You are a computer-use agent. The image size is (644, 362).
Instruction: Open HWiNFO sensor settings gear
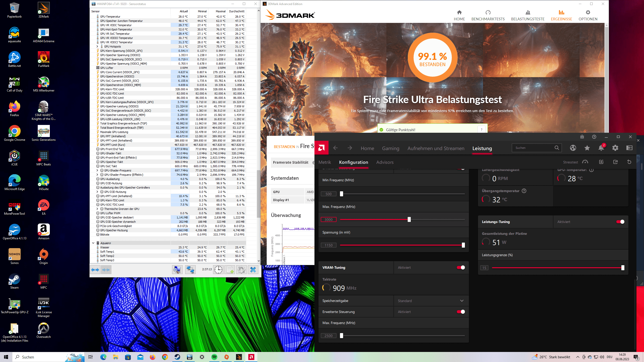pyautogui.click(x=241, y=270)
